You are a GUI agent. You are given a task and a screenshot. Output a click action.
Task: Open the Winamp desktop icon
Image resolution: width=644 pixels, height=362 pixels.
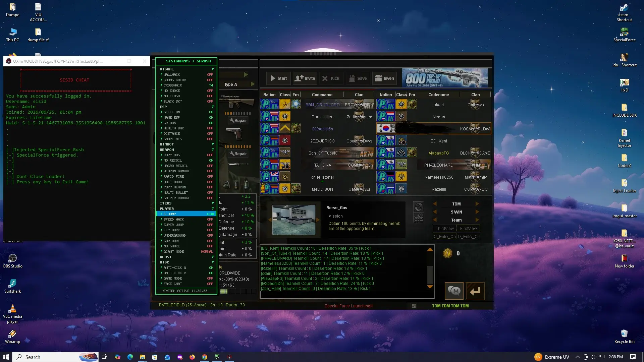point(13,337)
